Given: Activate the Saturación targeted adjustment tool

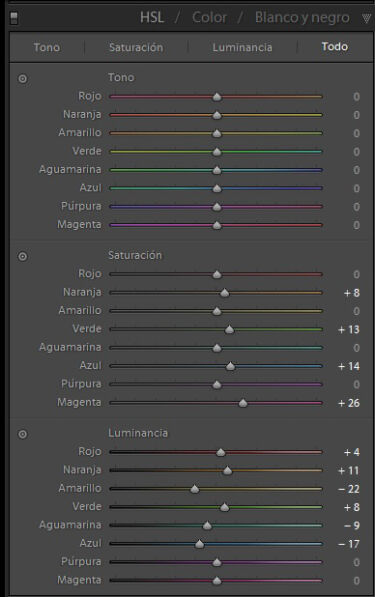Looking at the screenshot, I should (x=23, y=256).
